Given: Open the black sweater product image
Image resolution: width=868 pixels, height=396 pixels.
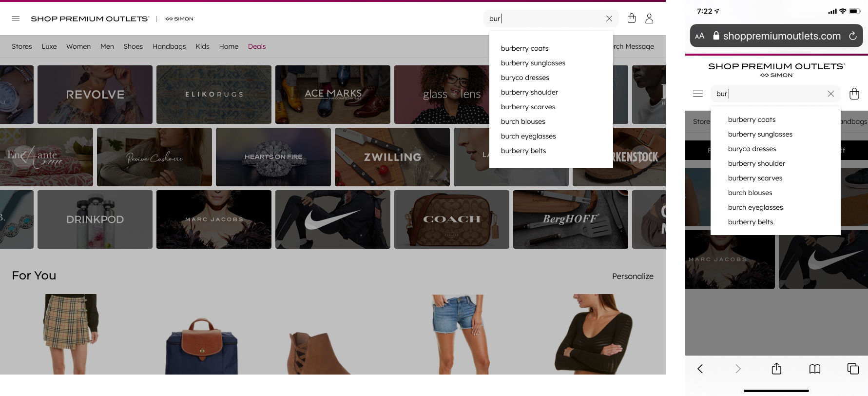Looking at the screenshot, I should [x=594, y=334].
